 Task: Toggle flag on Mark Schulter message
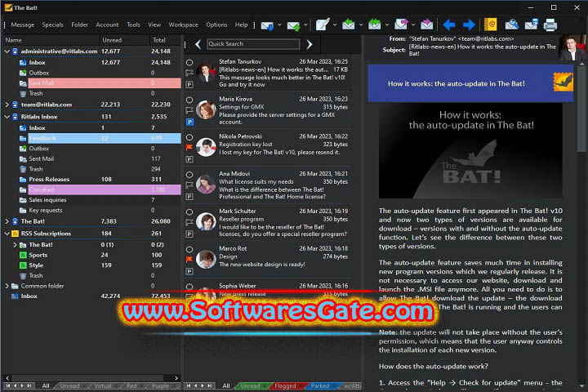[189, 222]
